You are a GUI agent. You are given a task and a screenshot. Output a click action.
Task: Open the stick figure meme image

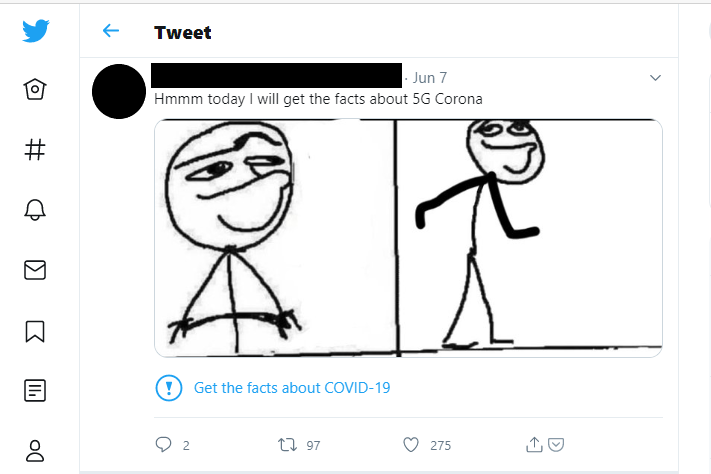point(408,238)
